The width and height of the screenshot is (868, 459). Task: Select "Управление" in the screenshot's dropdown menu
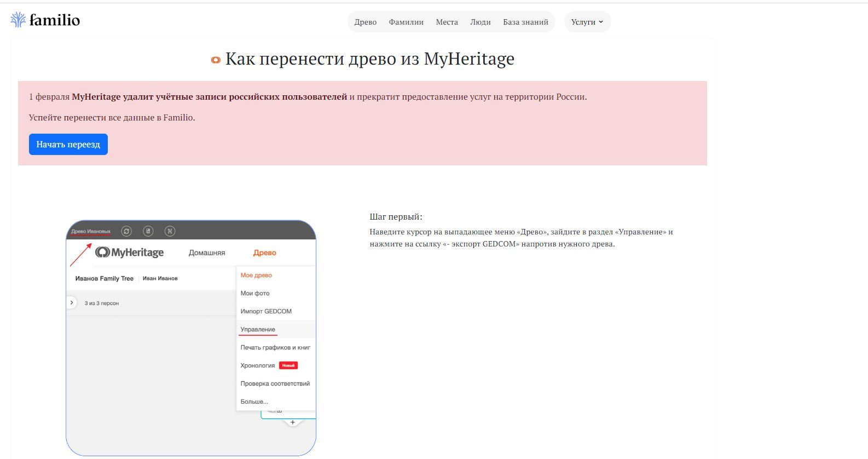click(258, 329)
